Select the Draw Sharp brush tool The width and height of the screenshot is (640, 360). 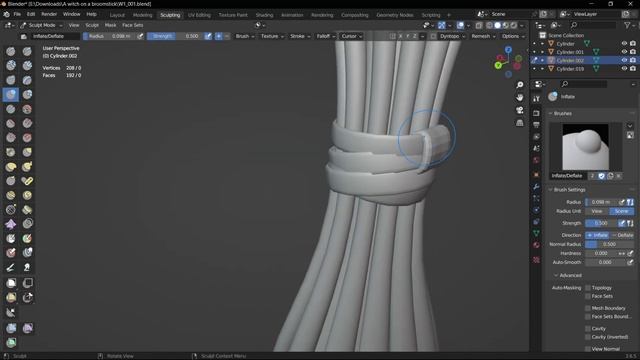[x=27, y=51]
